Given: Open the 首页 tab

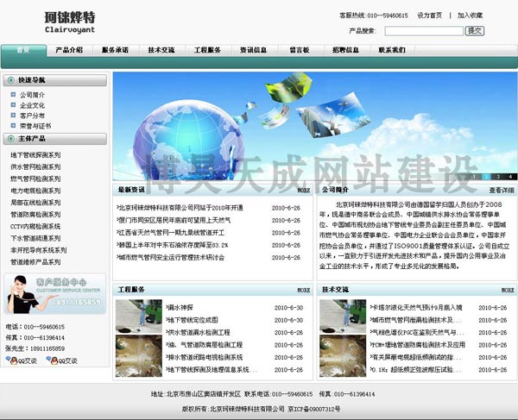Looking at the screenshot, I should [x=23, y=51].
